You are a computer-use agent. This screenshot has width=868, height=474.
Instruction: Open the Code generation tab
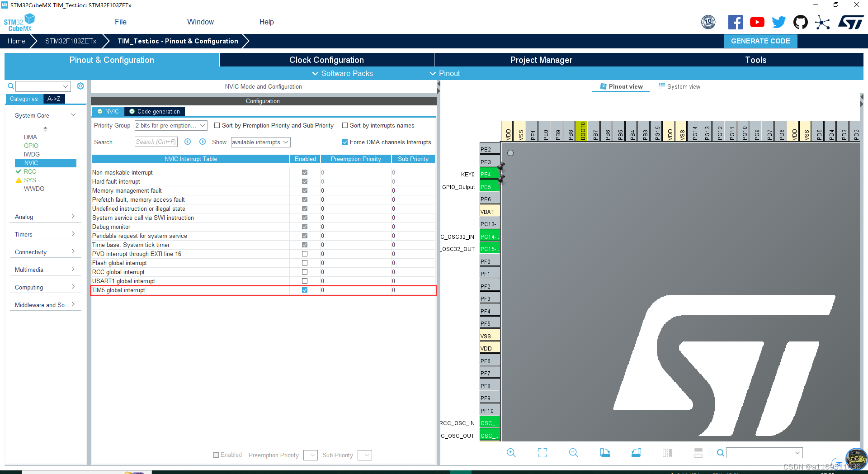[154, 111]
